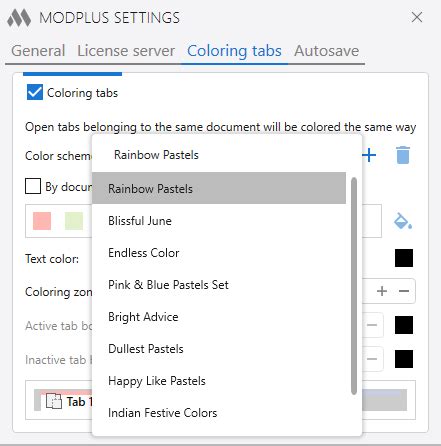Image resolution: width=441 pixels, height=446 pixels.
Task: Click the dropdown list scrollbar
Action: point(354,286)
